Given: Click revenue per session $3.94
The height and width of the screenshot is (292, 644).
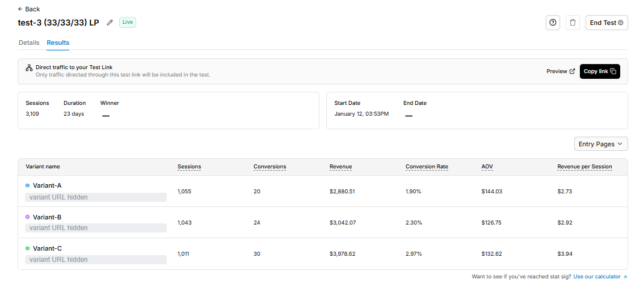Looking at the screenshot, I should [565, 254].
